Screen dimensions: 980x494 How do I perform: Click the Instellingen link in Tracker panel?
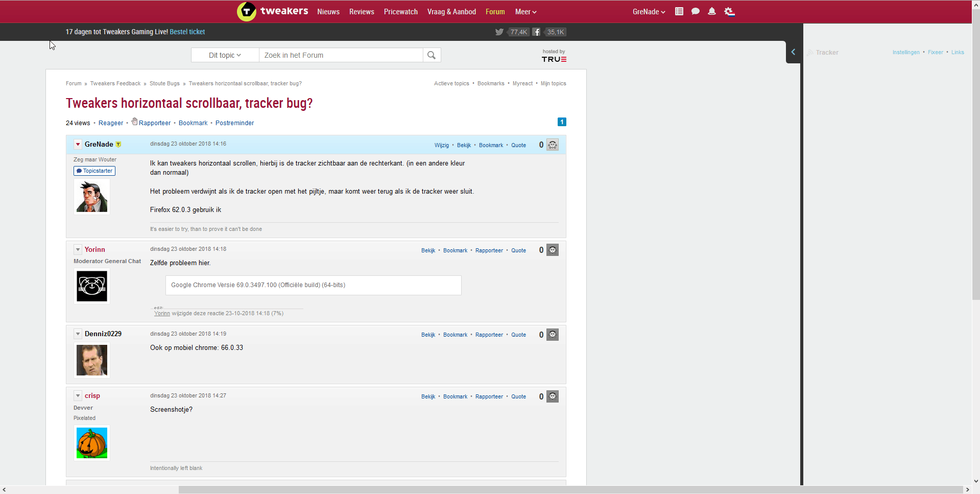coord(906,52)
